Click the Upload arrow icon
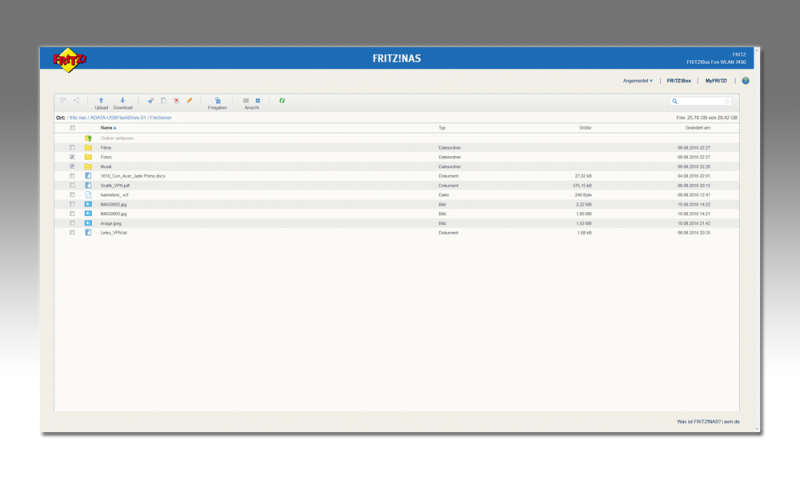The width and height of the screenshot is (800, 480). (x=101, y=100)
